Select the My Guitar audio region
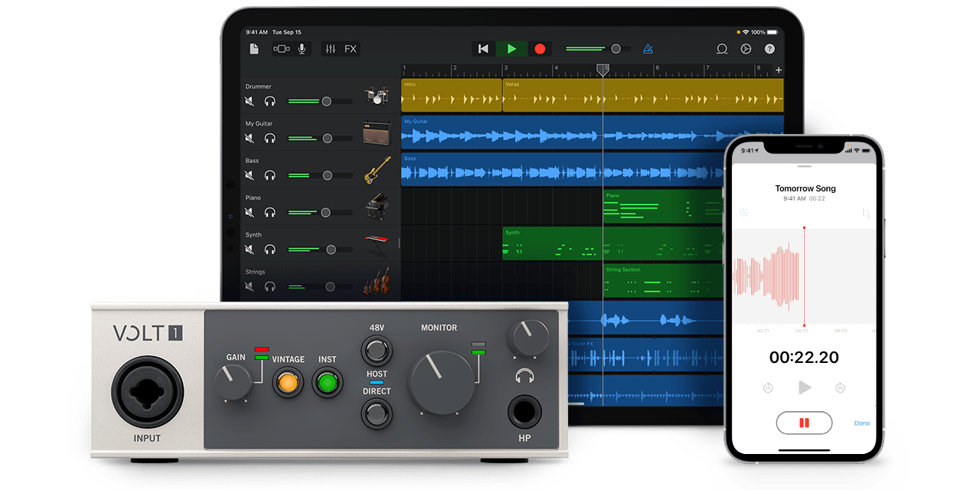Viewport: 980px width, 490px height. coord(593,132)
